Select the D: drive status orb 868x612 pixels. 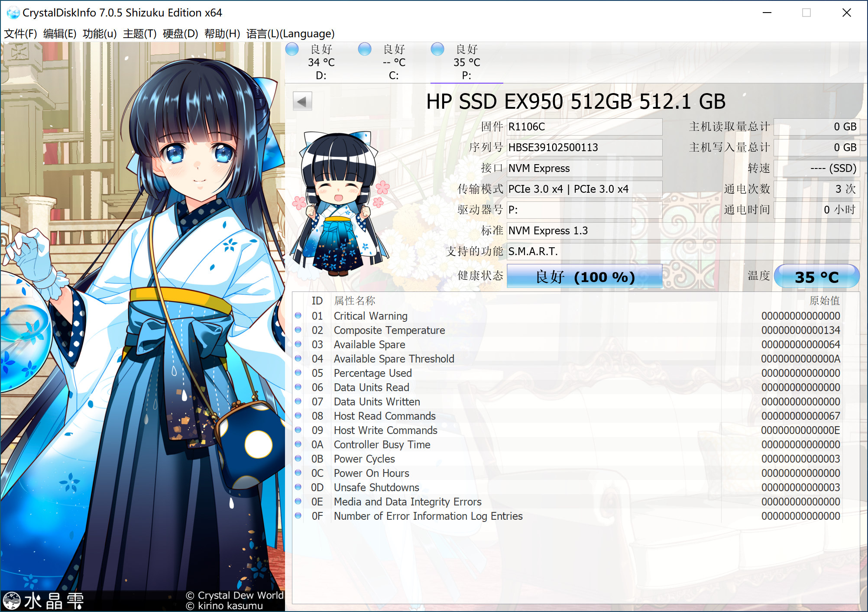tap(292, 49)
